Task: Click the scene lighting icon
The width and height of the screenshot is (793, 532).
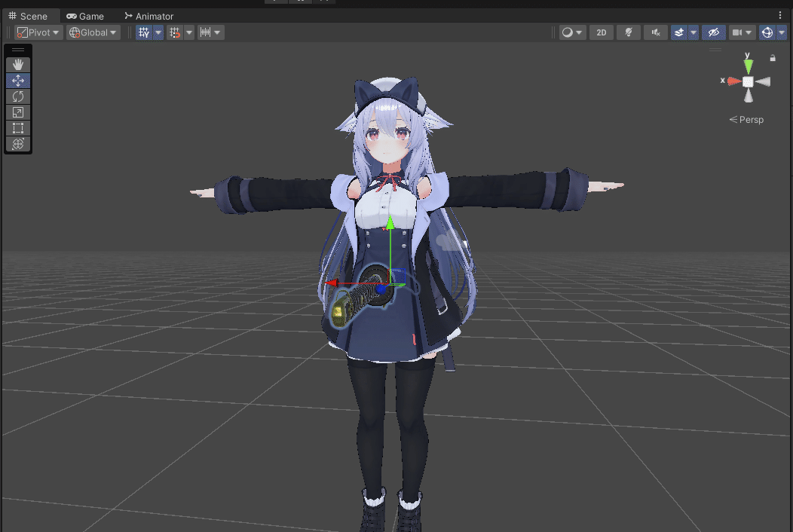Action: 628,32
